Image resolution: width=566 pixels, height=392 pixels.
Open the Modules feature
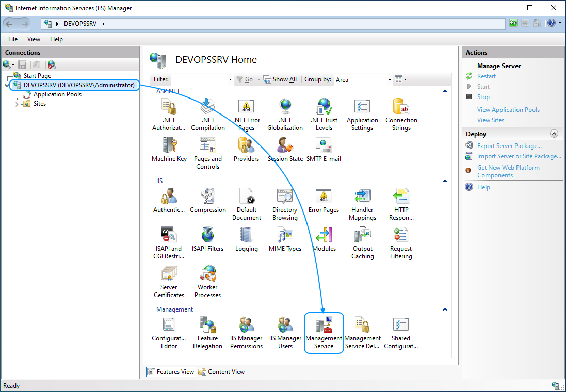[x=324, y=239]
